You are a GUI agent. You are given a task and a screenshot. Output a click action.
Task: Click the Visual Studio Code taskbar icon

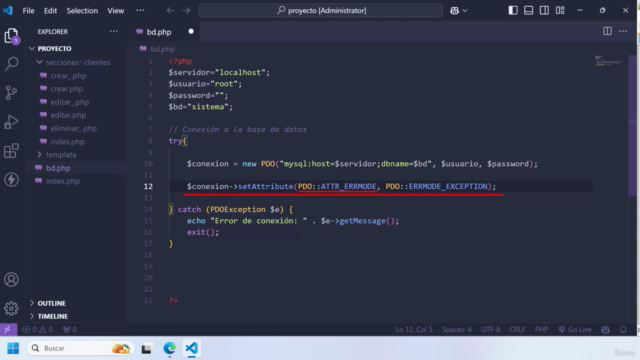pos(191,348)
